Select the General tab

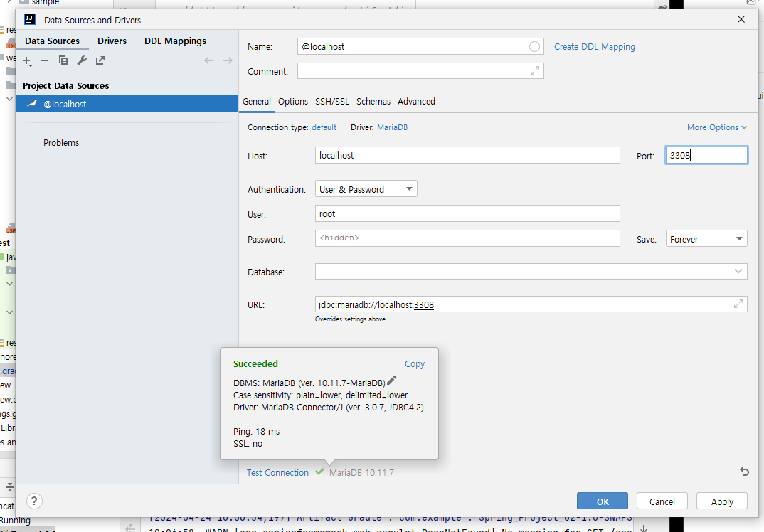click(x=256, y=101)
